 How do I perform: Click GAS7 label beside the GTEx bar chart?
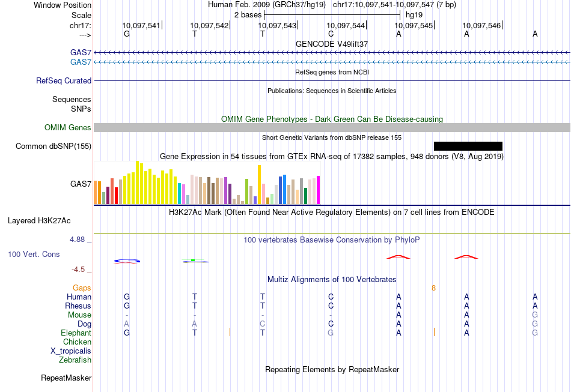[81, 184]
